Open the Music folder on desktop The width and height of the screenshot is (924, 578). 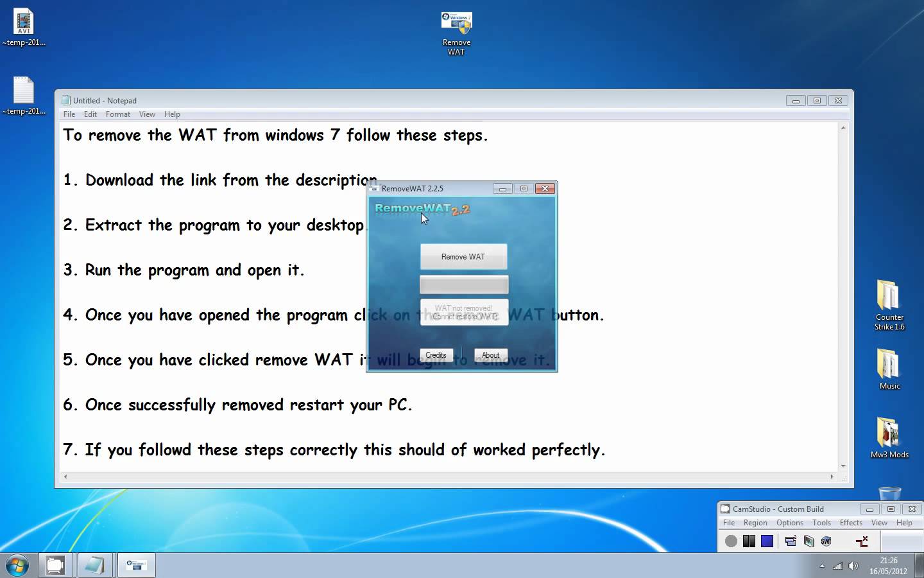point(889,369)
